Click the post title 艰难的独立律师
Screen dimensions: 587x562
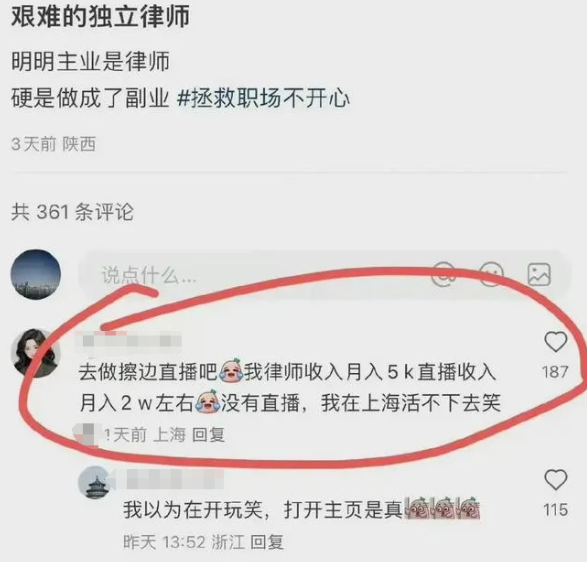click(x=100, y=17)
